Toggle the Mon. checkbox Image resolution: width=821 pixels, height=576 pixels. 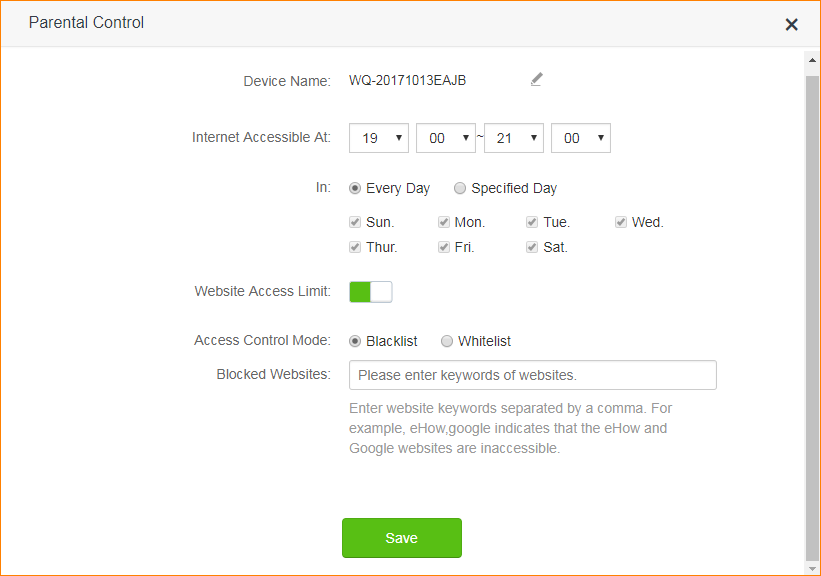coord(444,222)
